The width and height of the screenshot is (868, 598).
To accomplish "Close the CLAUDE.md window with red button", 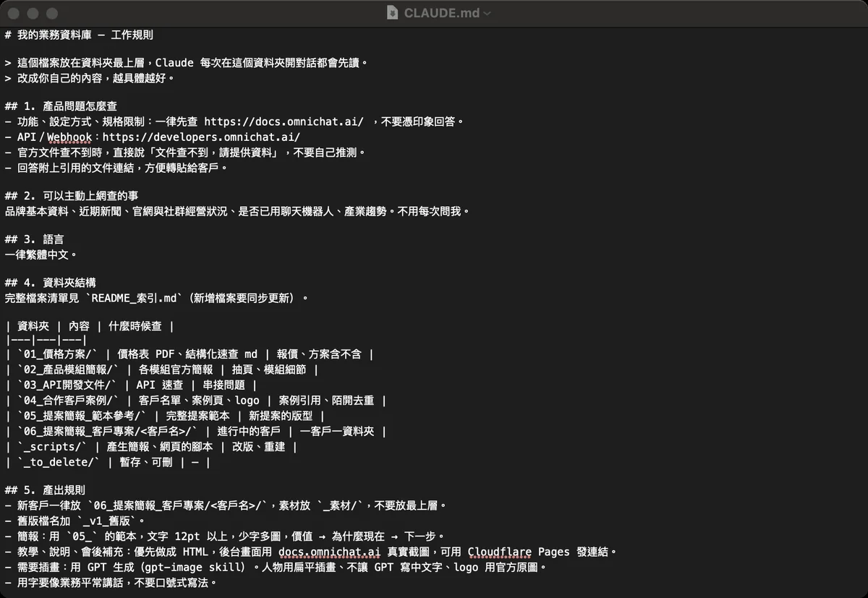I will click(x=14, y=13).
